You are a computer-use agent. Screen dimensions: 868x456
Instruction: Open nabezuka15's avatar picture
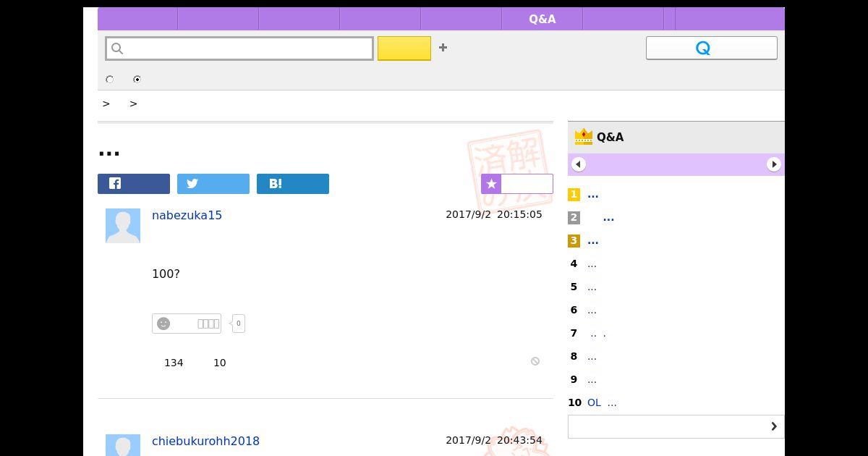click(123, 226)
